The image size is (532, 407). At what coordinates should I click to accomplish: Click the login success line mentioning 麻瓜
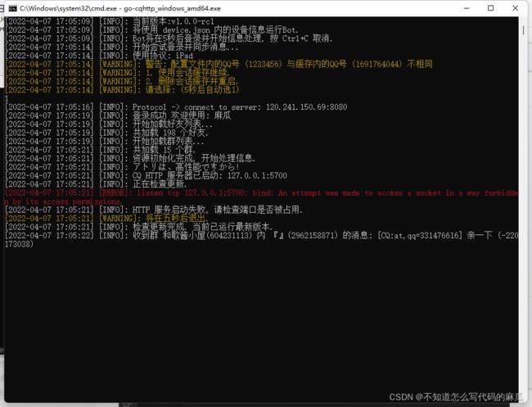click(118, 115)
